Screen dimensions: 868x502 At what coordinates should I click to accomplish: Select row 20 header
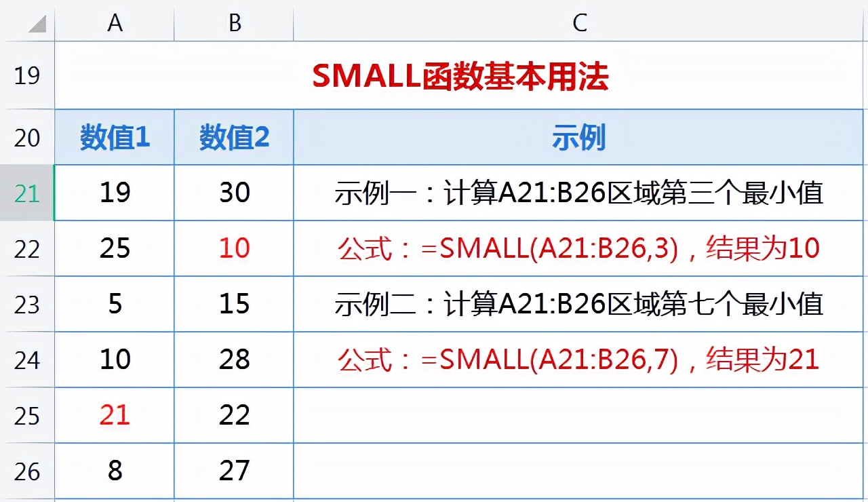pyautogui.click(x=27, y=137)
